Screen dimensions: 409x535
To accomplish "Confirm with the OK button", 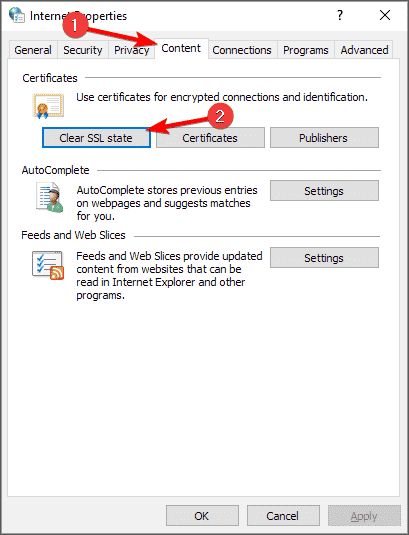I will coord(202,516).
